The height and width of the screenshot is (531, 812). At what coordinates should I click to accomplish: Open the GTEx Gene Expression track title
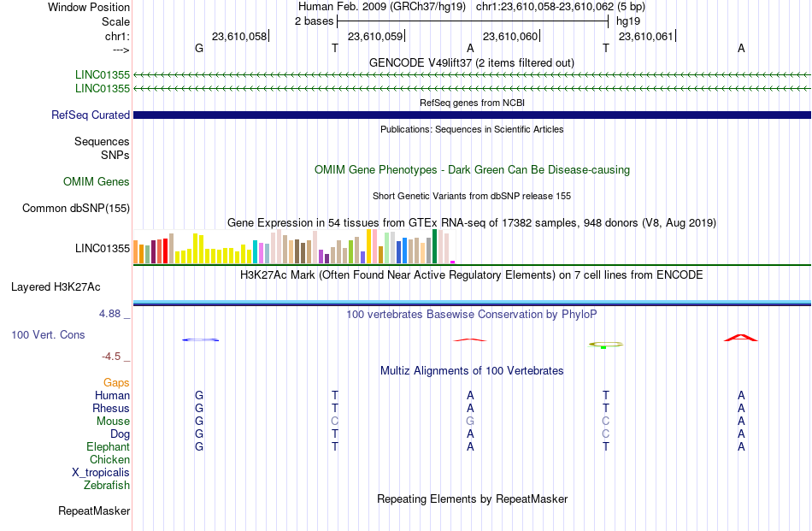tap(472, 223)
